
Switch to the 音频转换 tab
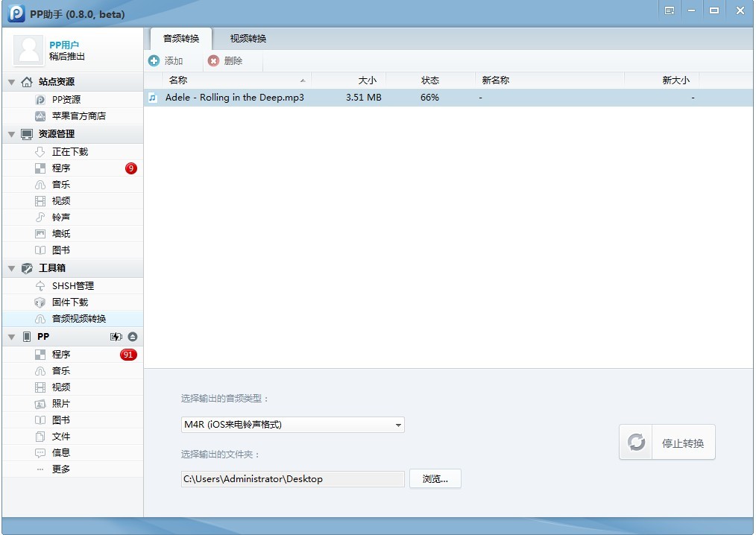coord(181,39)
